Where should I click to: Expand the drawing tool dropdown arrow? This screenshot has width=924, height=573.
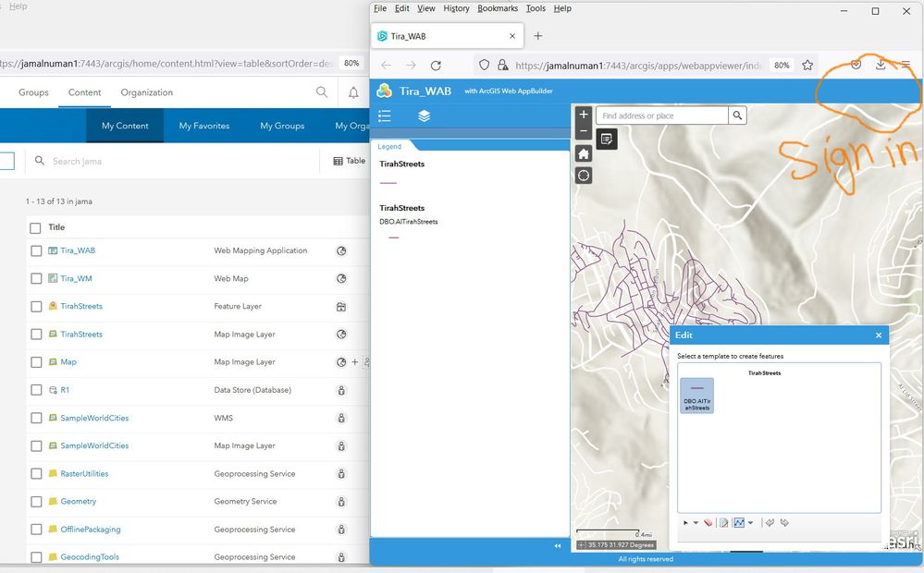751,523
